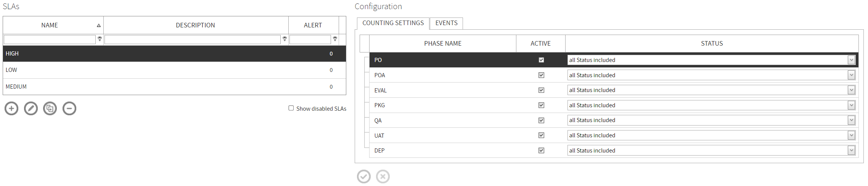The height and width of the screenshot is (186, 868).
Task: Click the add SLA plus icon
Action: click(x=11, y=108)
